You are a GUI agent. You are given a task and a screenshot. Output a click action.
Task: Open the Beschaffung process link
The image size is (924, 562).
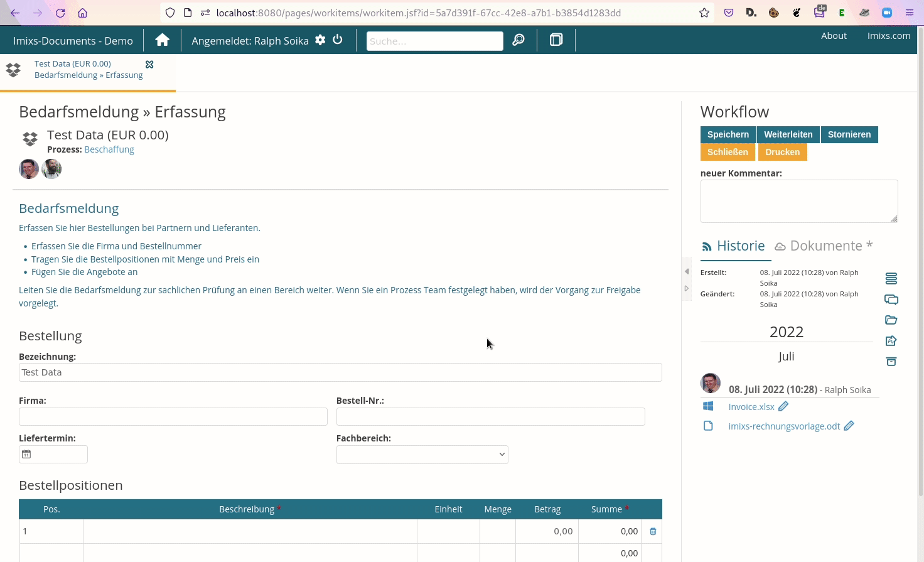pos(109,149)
